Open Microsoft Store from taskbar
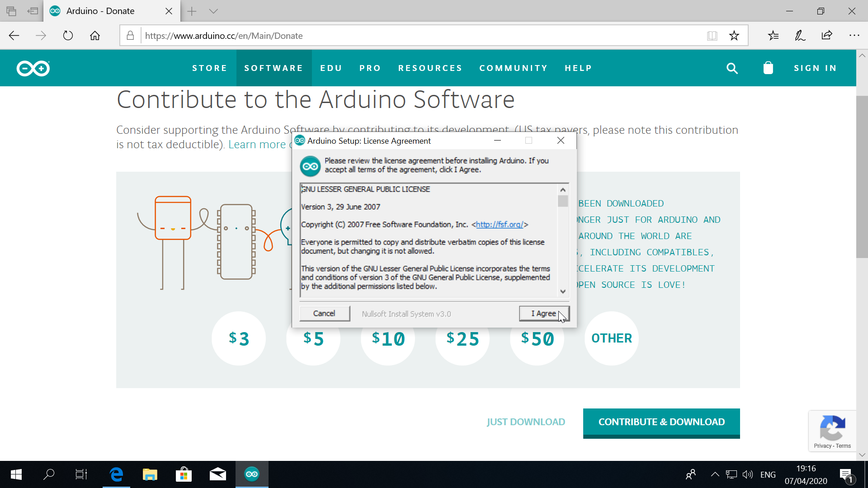 (184, 474)
